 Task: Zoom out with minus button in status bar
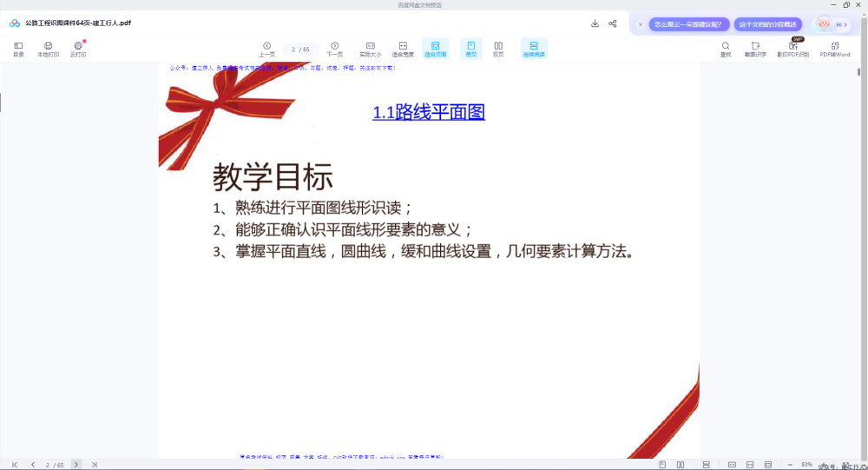[790, 465]
